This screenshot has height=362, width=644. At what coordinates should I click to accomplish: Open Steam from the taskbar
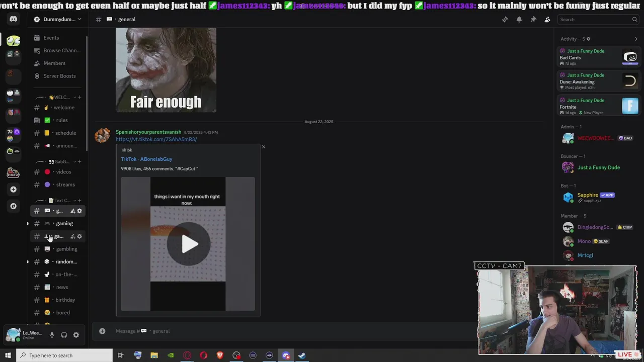pyautogui.click(x=302, y=355)
